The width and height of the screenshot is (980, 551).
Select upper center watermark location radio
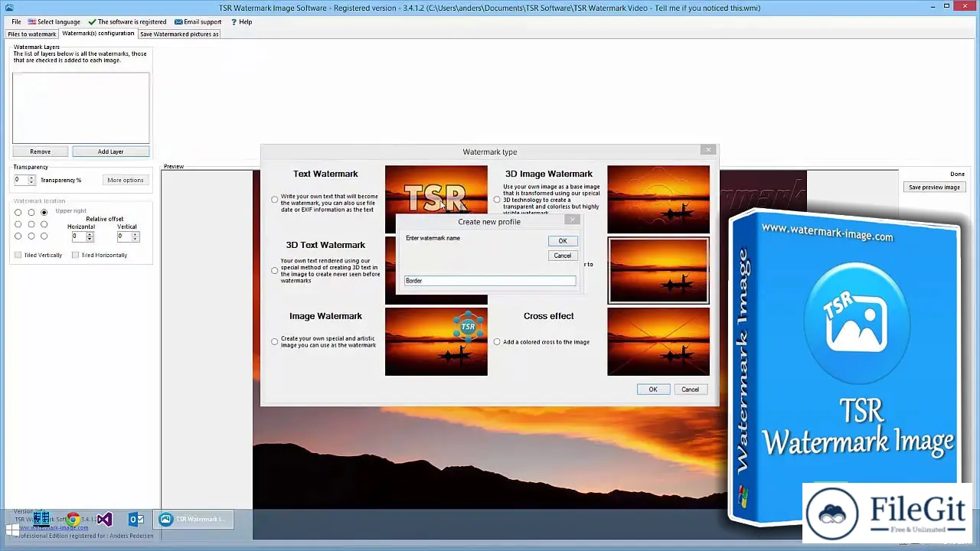click(31, 212)
